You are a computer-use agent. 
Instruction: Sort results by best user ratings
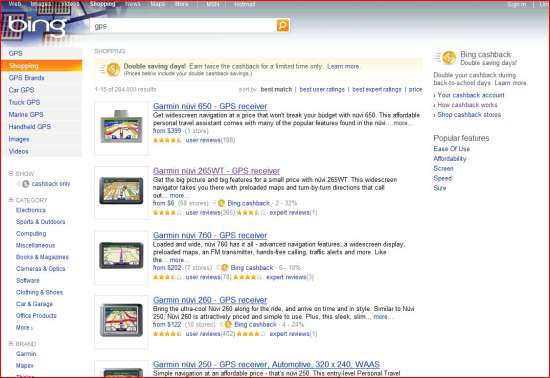point(322,89)
